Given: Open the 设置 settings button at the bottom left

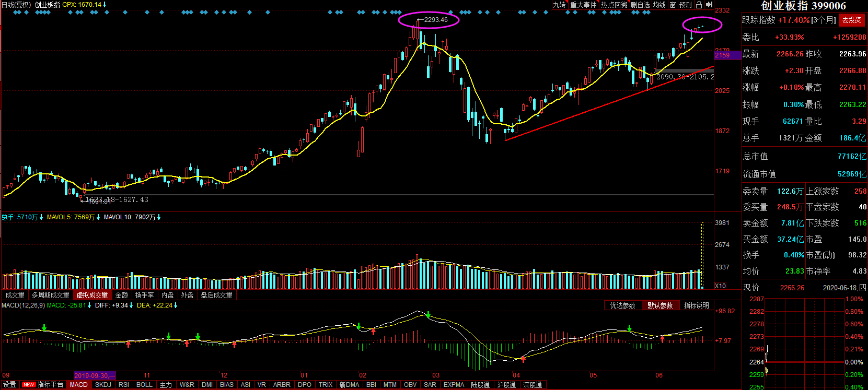Looking at the screenshot, I should click(x=9, y=385).
